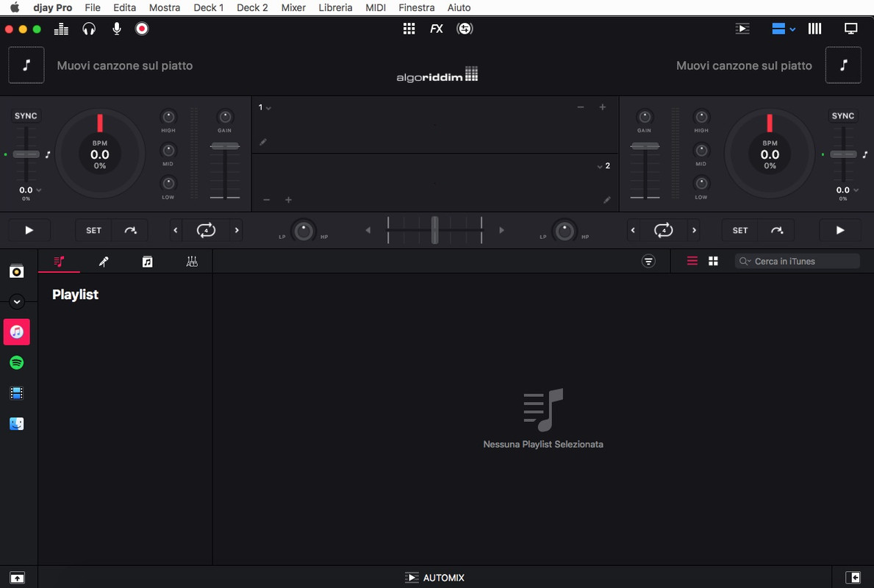Move crossfader right with right arrow

(x=501, y=230)
